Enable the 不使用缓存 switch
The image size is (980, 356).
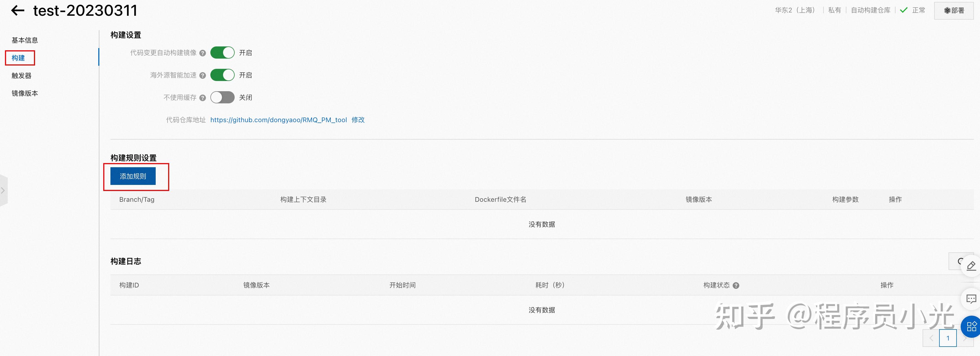coord(223,98)
